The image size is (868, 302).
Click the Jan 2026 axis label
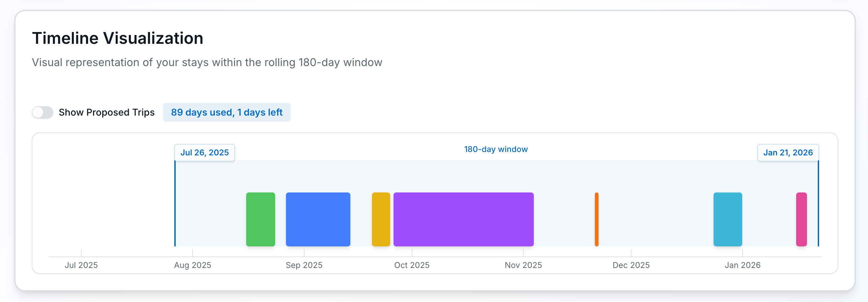(743, 265)
